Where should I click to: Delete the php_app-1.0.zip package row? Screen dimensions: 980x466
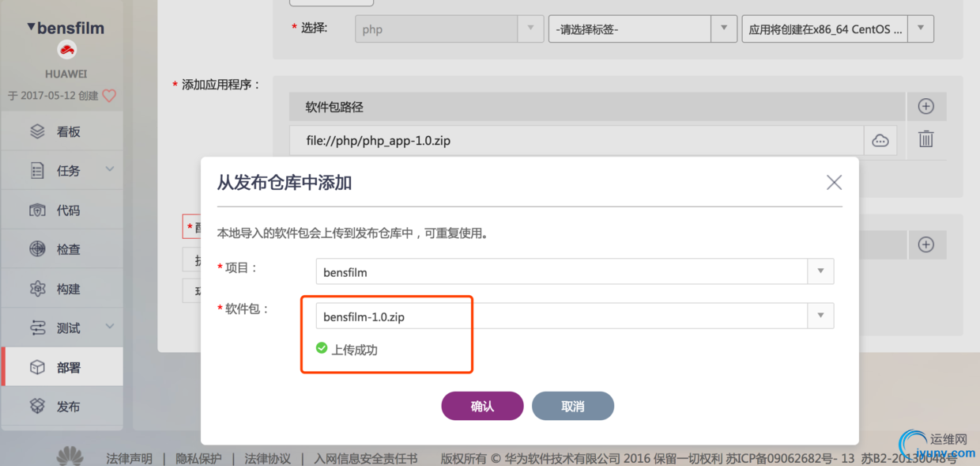pyautogui.click(x=925, y=140)
